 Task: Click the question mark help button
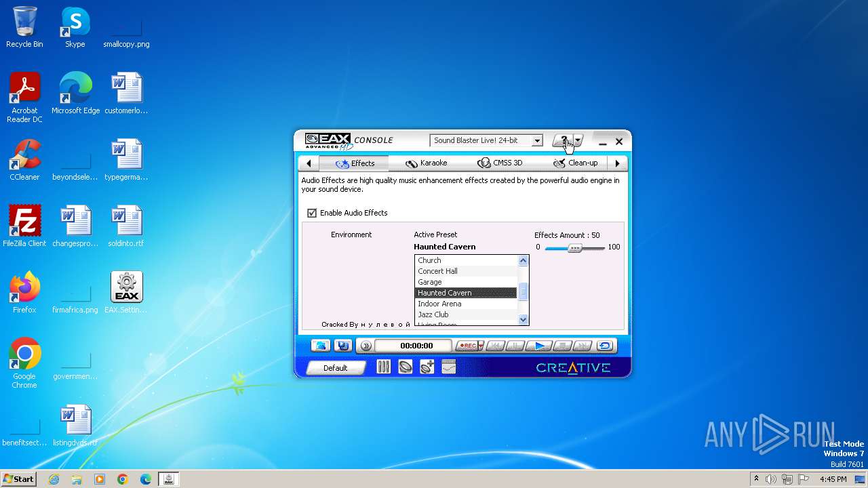[562, 141]
